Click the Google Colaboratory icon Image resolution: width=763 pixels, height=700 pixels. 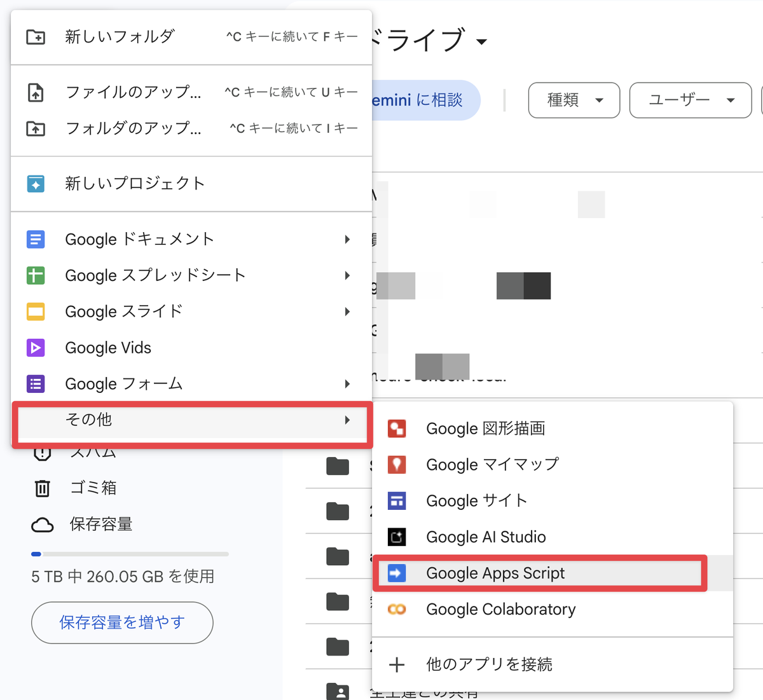point(397,609)
